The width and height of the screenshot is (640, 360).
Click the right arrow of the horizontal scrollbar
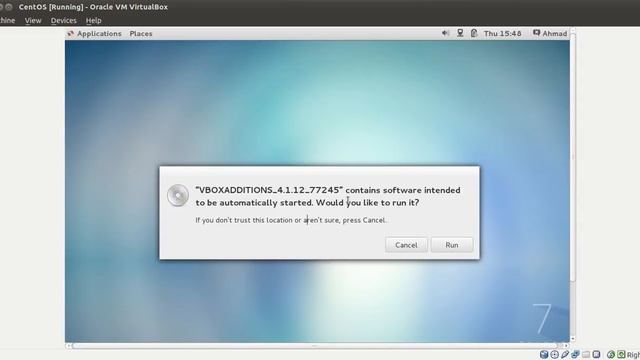pos(566,346)
